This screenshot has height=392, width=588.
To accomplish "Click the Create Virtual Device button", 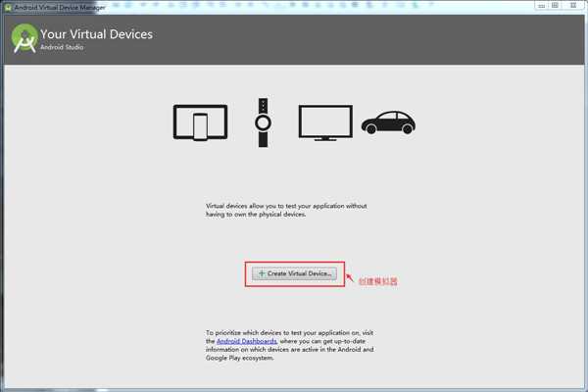I will [294, 273].
